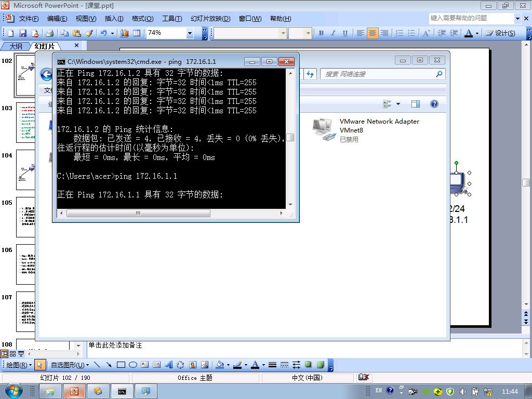The height and width of the screenshot is (399, 532).
Task: Toggle numbered list formatting
Action: [x=400, y=33]
